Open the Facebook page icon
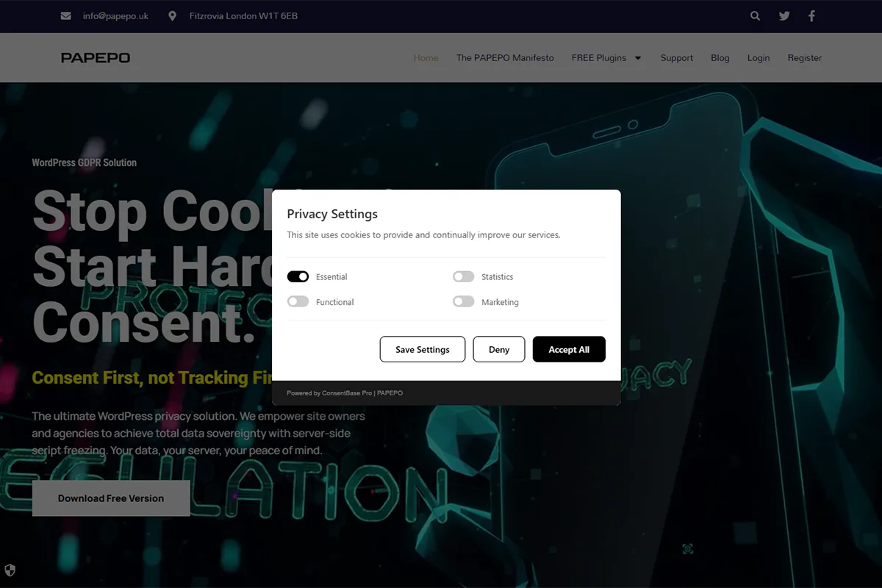 tap(811, 15)
